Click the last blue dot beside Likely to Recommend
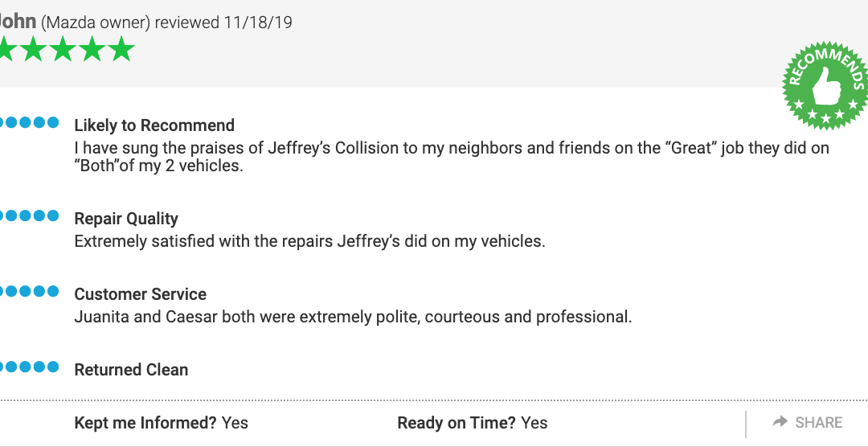868x447 pixels. (52, 122)
